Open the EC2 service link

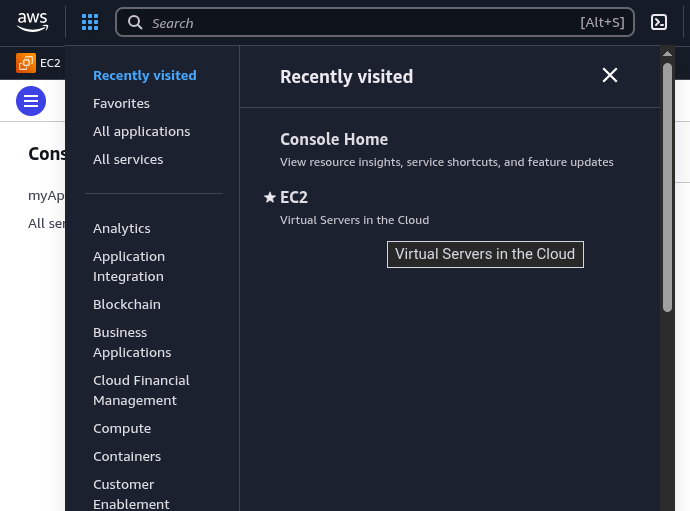coord(294,197)
